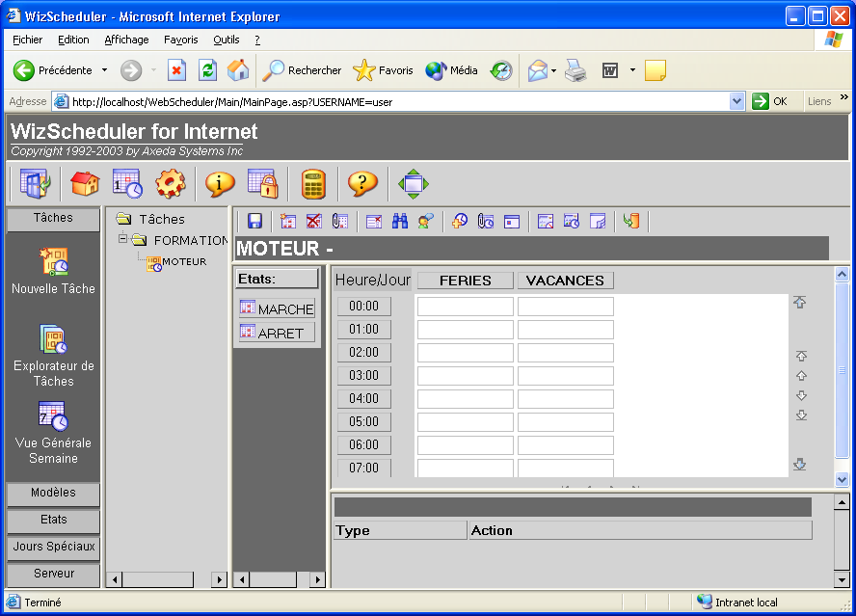The width and height of the screenshot is (856, 616).
Task: Select the MARCHE state button
Action: pyautogui.click(x=277, y=308)
